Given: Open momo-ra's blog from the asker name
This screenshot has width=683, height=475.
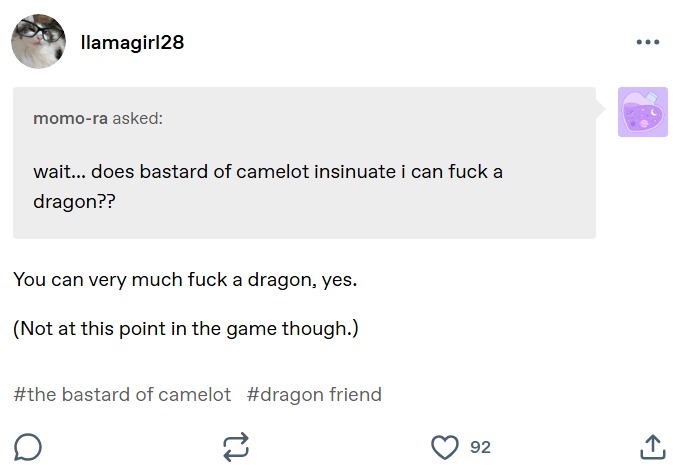Looking at the screenshot, I should pyautogui.click(x=70, y=119).
